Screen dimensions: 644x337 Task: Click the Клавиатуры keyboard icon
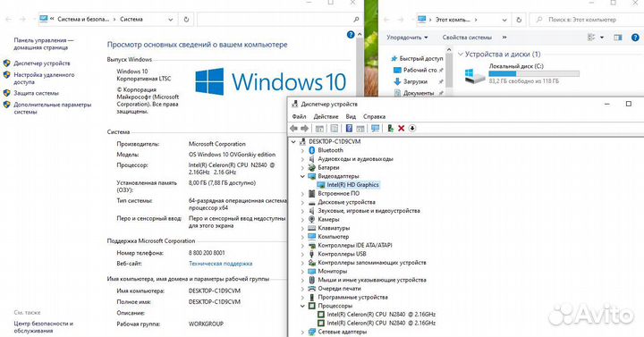pyautogui.click(x=312, y=228)
